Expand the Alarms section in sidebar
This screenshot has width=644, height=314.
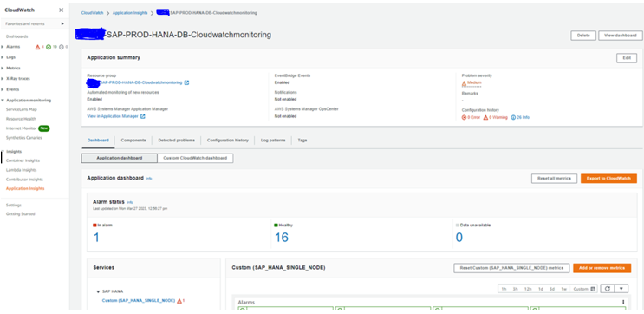[3, 47]
